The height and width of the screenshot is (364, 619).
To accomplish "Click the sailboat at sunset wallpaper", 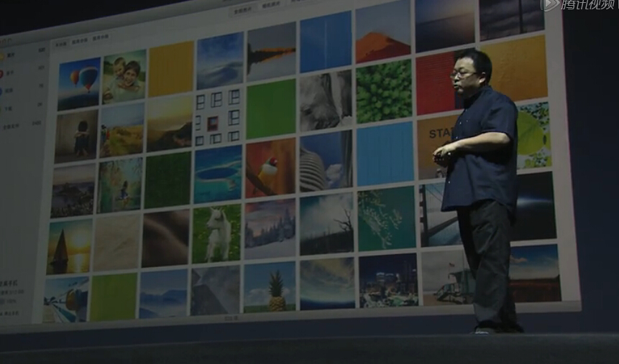I will point(69,246).
